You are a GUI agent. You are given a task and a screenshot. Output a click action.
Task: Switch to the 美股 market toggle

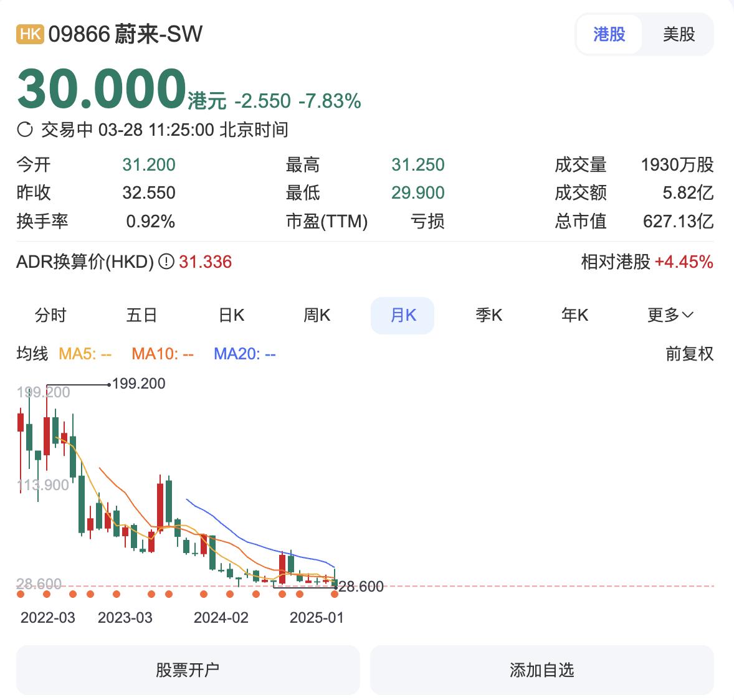point(679,34)
